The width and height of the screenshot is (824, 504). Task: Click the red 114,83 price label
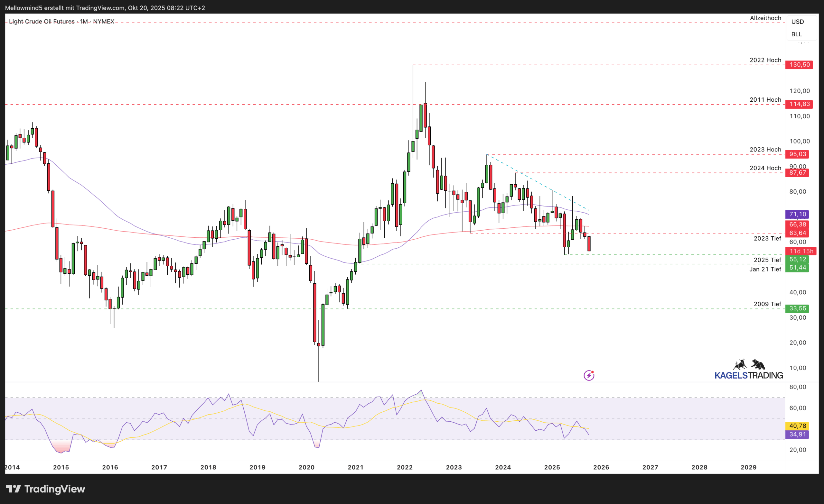click(x=799, y=104)
